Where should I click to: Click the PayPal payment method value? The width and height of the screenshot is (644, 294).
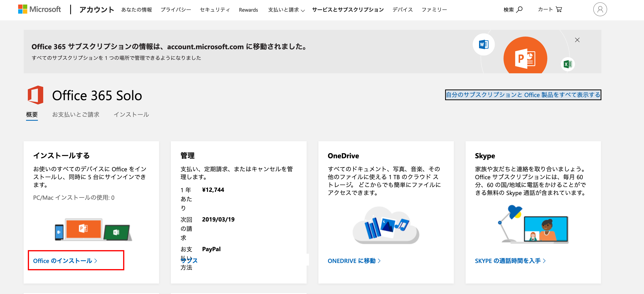(211, 249)
